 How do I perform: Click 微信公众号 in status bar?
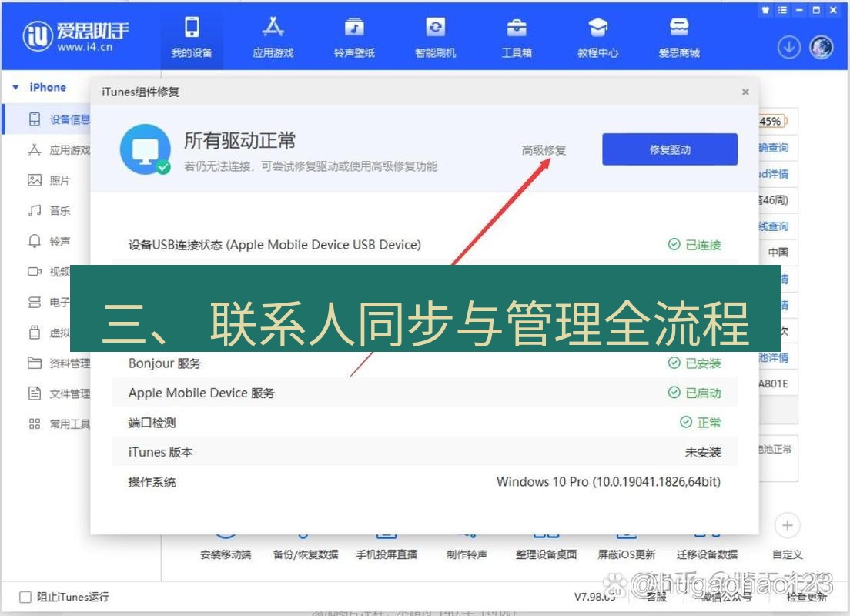(726, 597)
